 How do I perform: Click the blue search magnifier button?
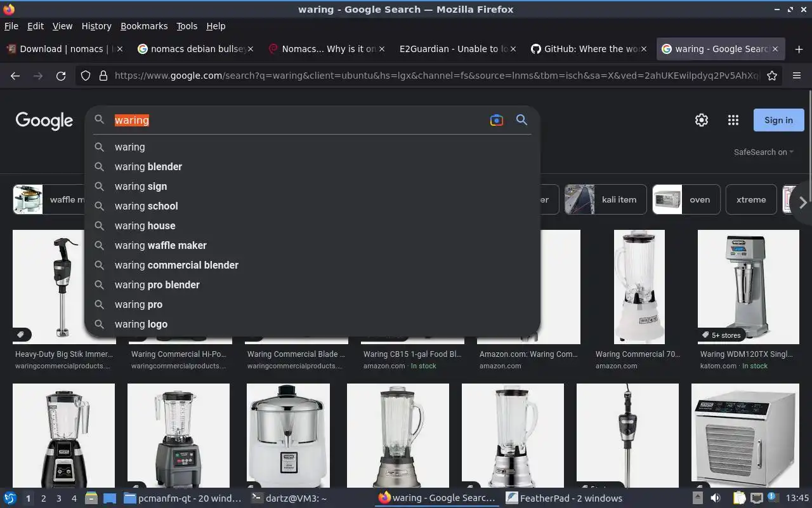(x=521, y=120)
